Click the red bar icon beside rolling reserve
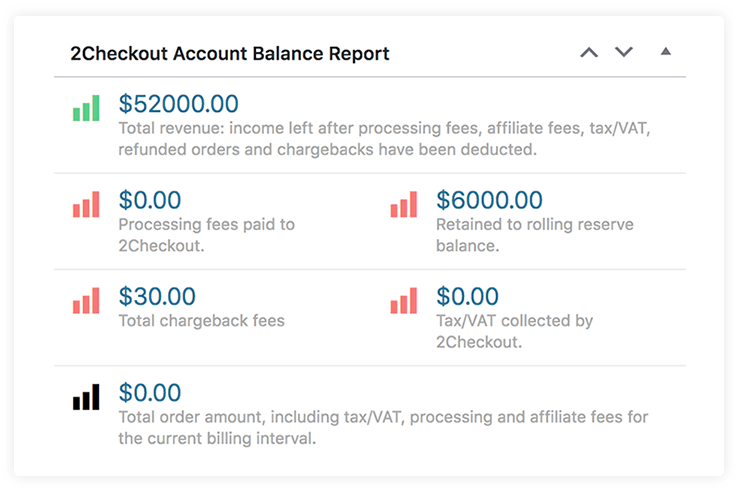The image size is (741, 492). coord(404,204)
